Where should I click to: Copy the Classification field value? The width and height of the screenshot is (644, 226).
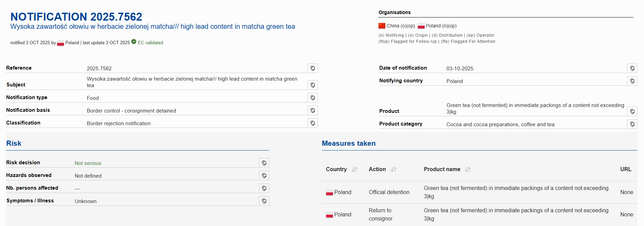coord(312,123)
